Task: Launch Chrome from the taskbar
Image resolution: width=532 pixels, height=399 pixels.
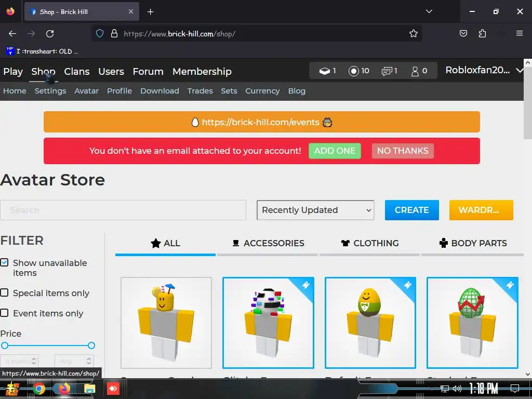Action: (x=38, y=389)
